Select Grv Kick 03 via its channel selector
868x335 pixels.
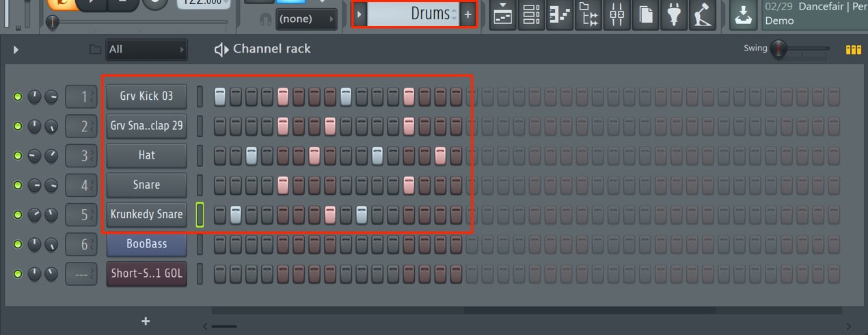(x=200, y=96)
